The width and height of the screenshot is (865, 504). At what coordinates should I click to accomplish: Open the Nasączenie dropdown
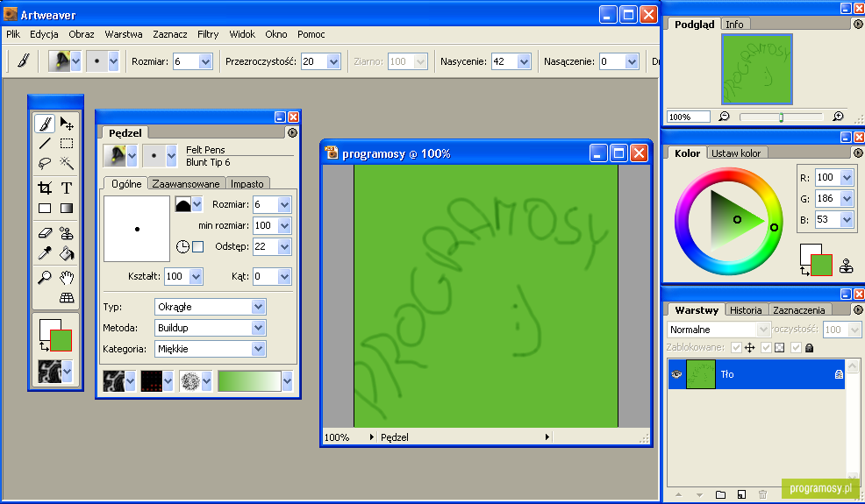tap(632, 61)
